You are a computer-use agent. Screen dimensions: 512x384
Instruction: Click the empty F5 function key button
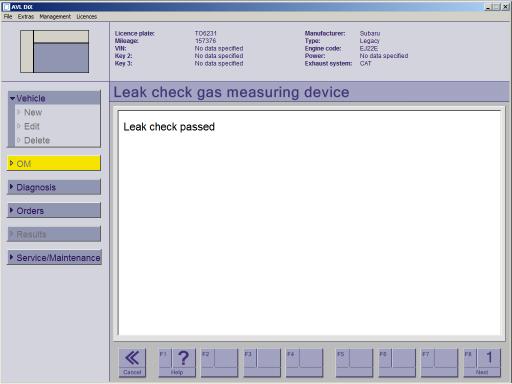(354, 363)
